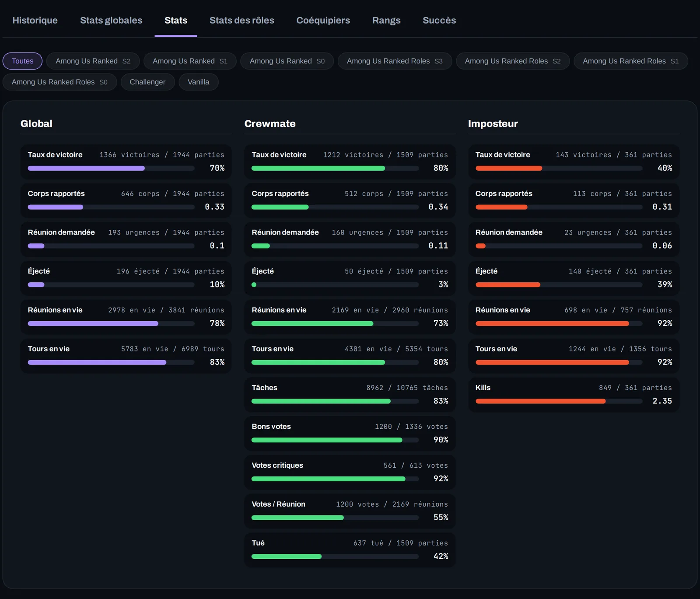Click '1200 votes / 2169 réunions' text
The width and height of the screenshot is (700, 599).
pyautogui.click(x=392, y=504)
